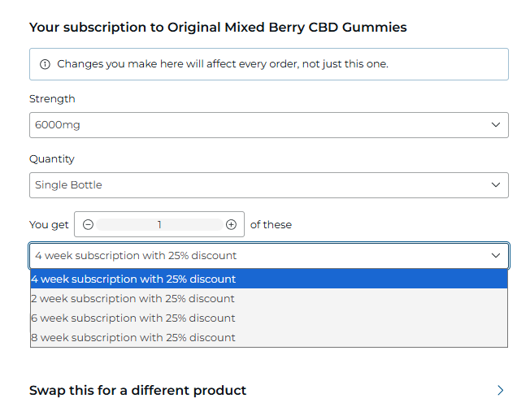Click chevron arrow on Strength dropdown

(496, 125)
